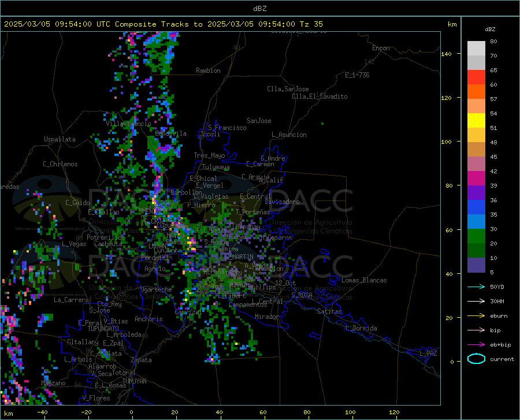The image size is (520, 420).
Task: Click the 'L_PAZ' map label
Action: 428,354
